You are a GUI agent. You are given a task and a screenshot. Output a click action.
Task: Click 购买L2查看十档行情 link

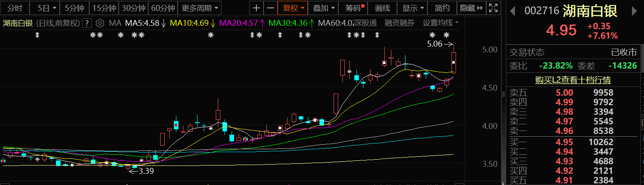pyautogui.click(x=573, y=80)
